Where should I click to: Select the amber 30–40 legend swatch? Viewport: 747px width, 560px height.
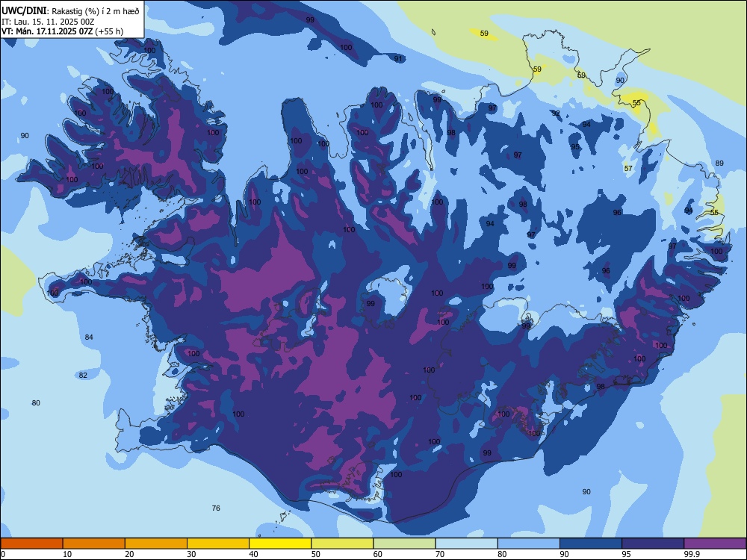pyautogui.click(x=218, y=544)
